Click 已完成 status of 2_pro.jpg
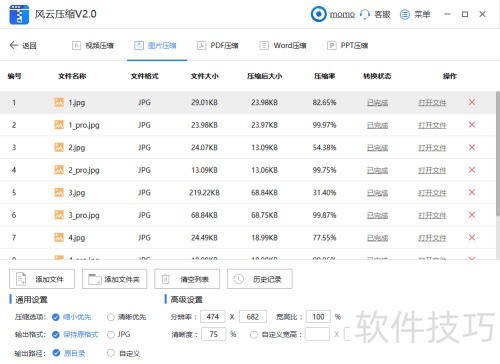The image size is (500, 364). [377, 170]
